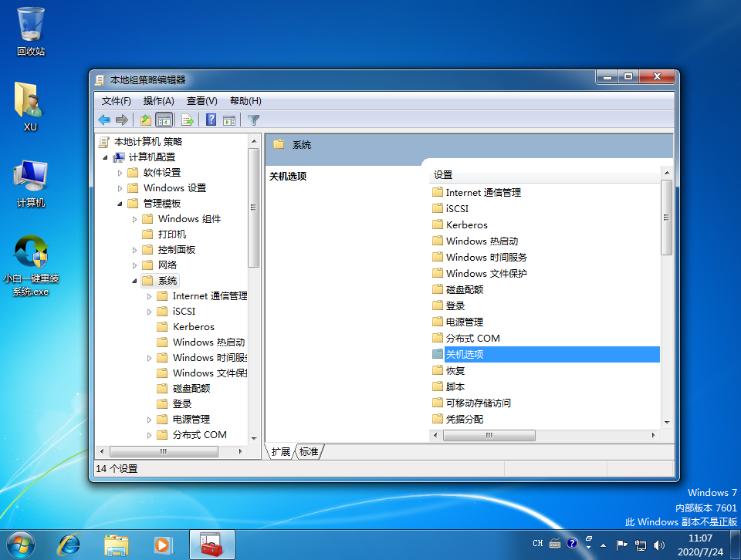Select 可移动存储访问 in the settings list
Viewport: 741px width, 560px height.
tap(472, 403)
